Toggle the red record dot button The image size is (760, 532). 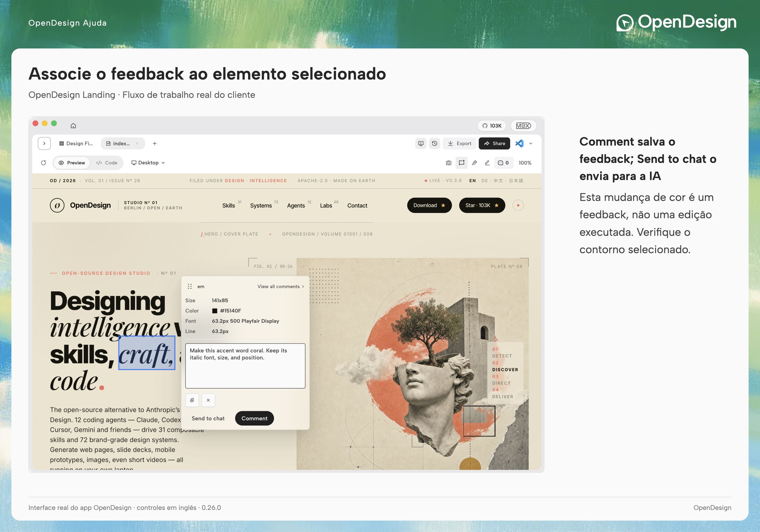click(x=518, y=205)
